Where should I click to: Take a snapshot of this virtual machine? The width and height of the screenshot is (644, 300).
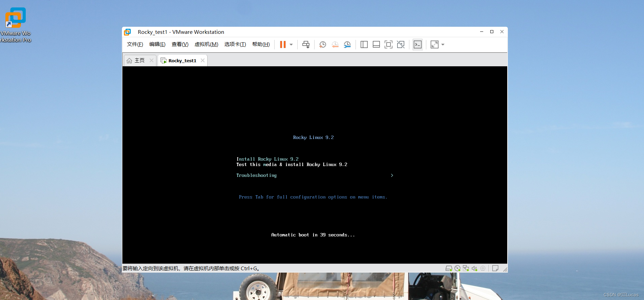point(323,45)
